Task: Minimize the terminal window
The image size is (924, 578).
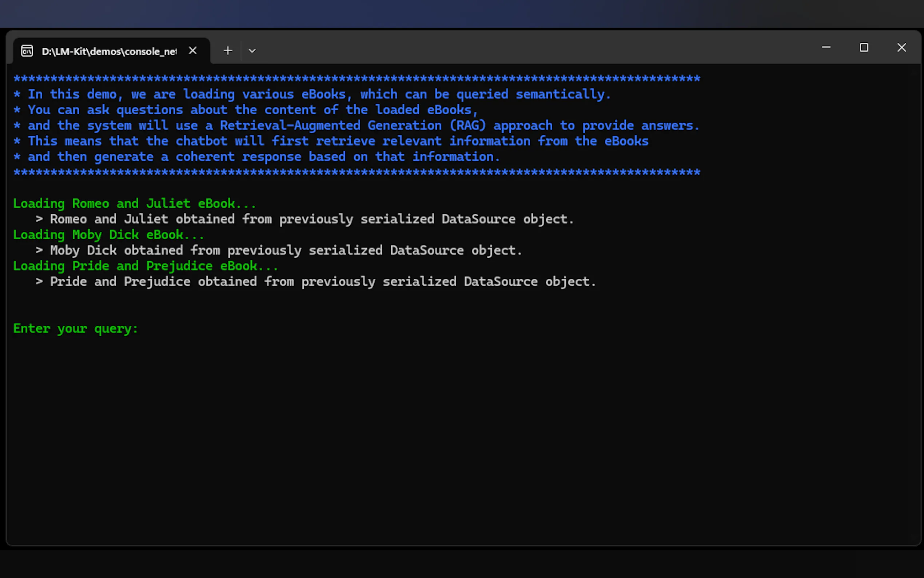Action: point(826,47)
